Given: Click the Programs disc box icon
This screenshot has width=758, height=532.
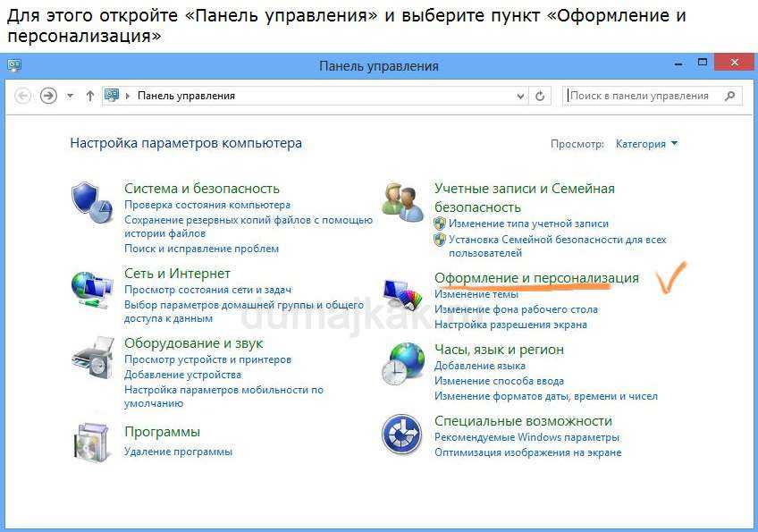Looking at the screenshot, I should (92, 440).
